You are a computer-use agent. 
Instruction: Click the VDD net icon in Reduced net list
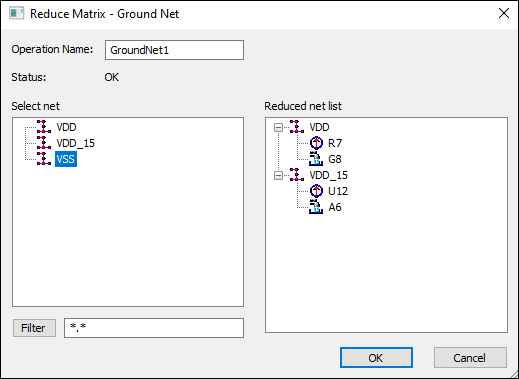297,127
